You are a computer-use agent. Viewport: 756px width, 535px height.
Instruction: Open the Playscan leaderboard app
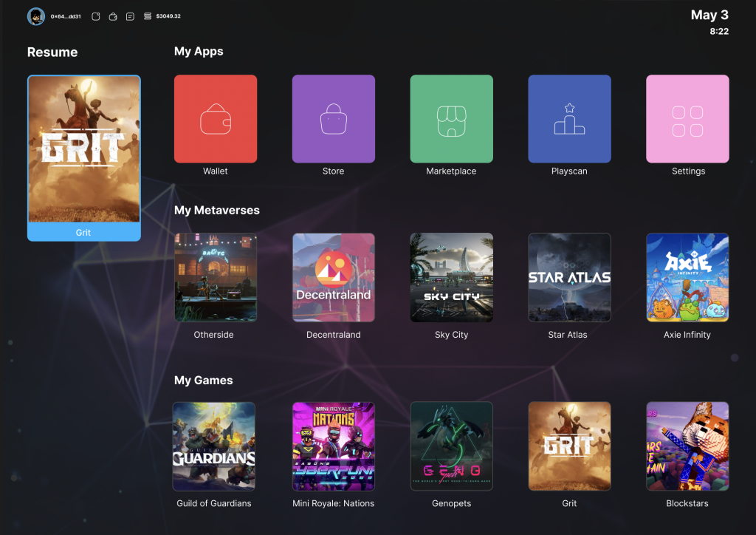click(569, 119)
